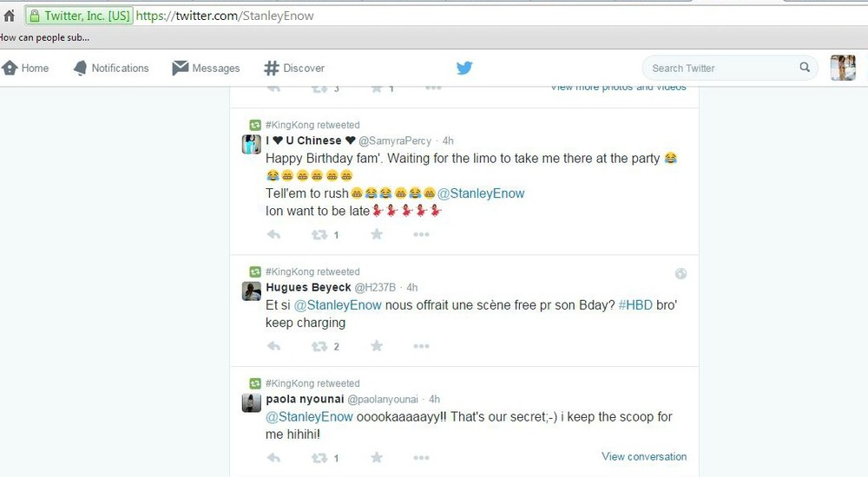Click the 4h timestamp on Hugues' tweet
The image size is (868, 477).
411,287
